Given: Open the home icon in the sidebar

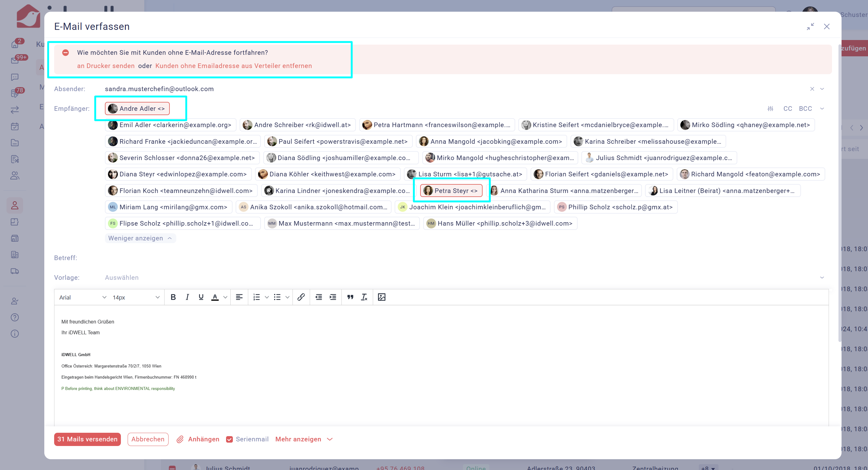Looking at the screenshot, I should click(x=15, y=44).
